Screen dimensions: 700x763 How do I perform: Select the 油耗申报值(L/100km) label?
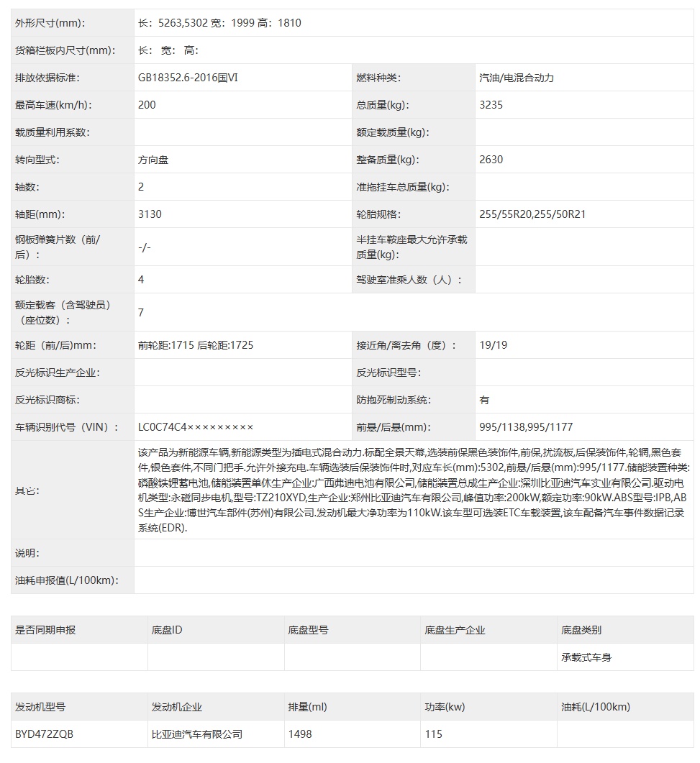click(67, 580)
